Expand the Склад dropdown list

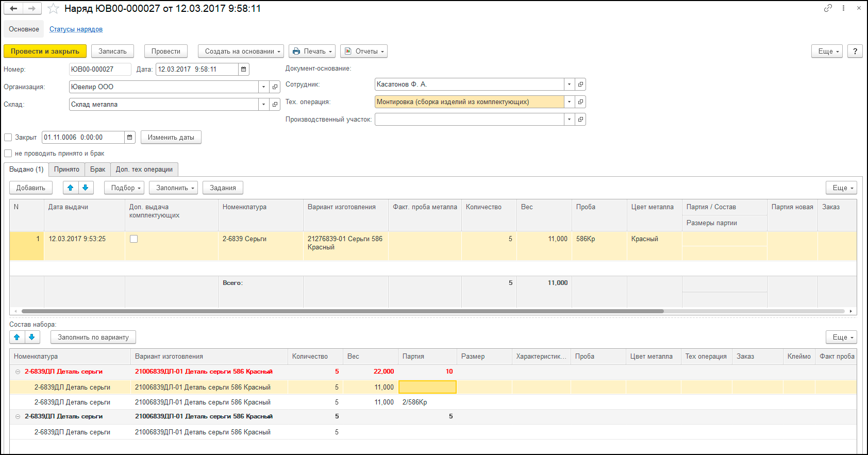(263, 105)
